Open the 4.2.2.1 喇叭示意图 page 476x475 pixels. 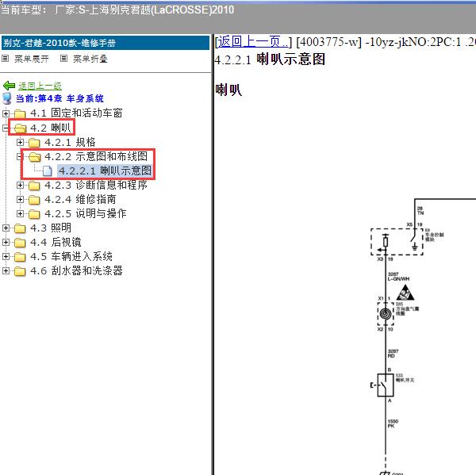(105, 170)
